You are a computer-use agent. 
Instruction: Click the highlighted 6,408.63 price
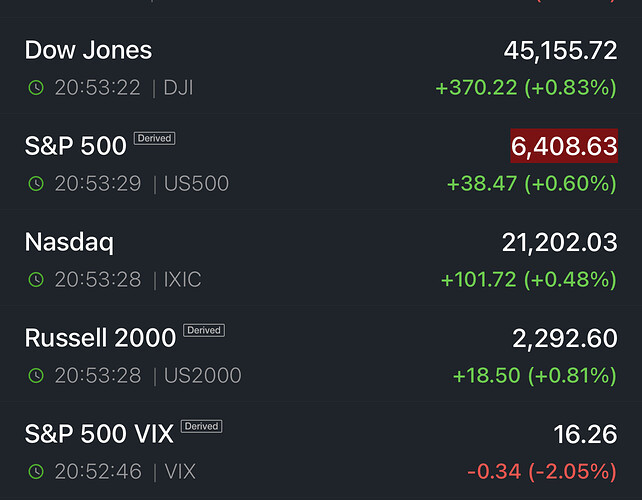[x=564, y=147]
